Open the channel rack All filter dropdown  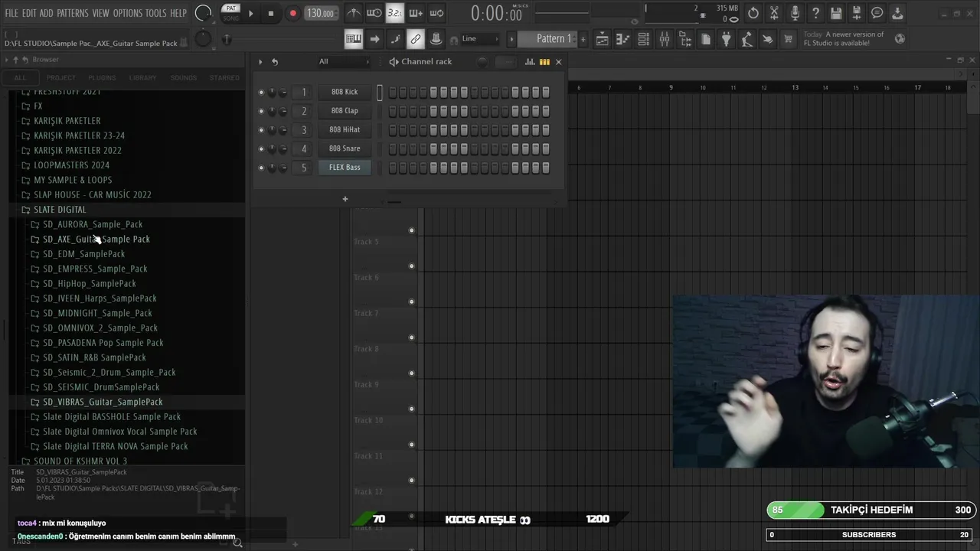[344, 62]
